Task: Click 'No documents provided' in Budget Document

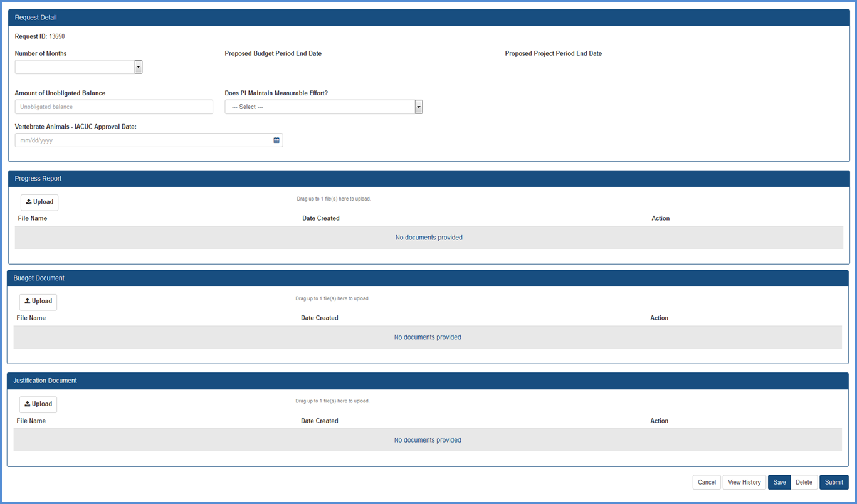Action: [428, 337]
